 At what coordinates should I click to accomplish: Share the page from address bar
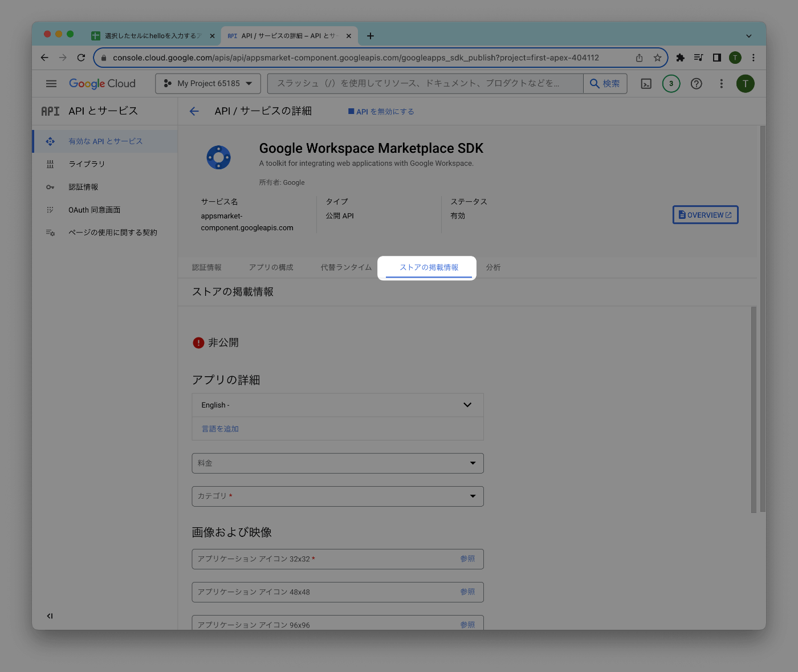pos(639,58)
